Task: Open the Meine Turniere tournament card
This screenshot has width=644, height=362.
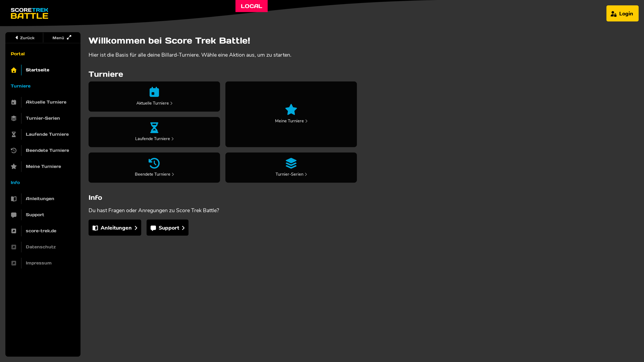Action: tap(291, 114)
